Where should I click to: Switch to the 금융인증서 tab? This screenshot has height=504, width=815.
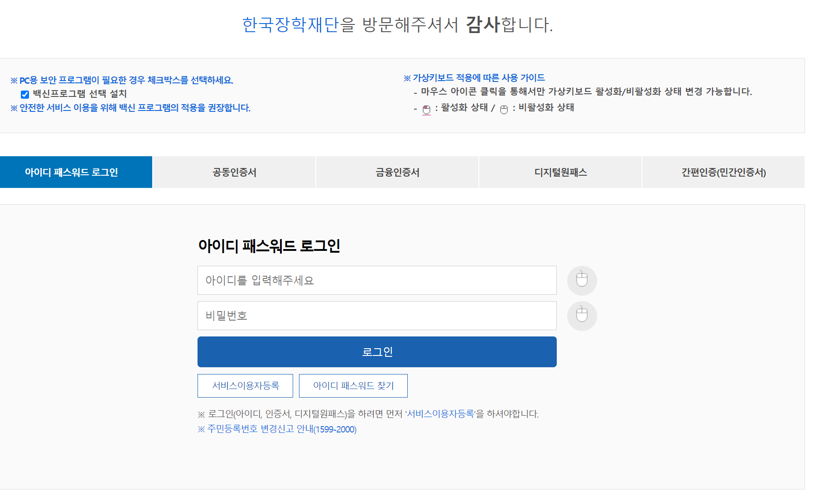click(397, 172)
